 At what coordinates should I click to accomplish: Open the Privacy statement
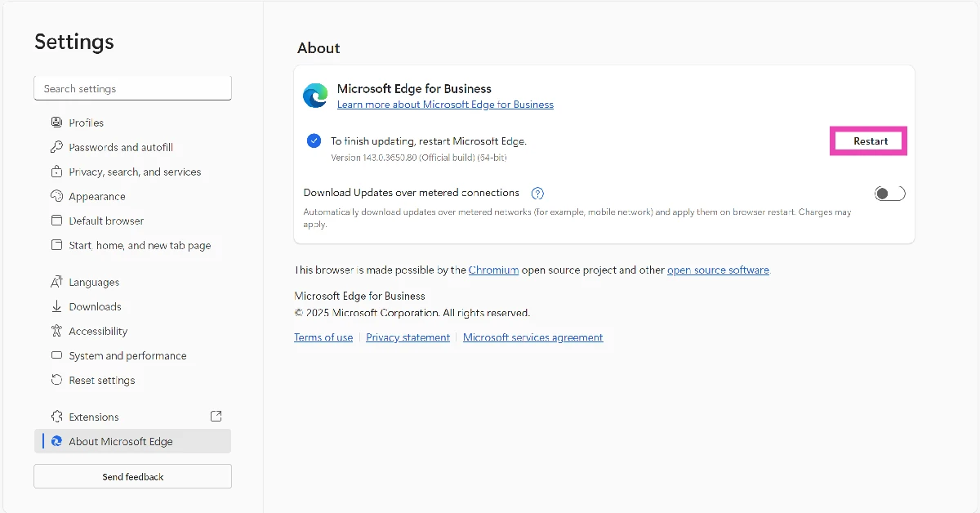coord(408,337)
